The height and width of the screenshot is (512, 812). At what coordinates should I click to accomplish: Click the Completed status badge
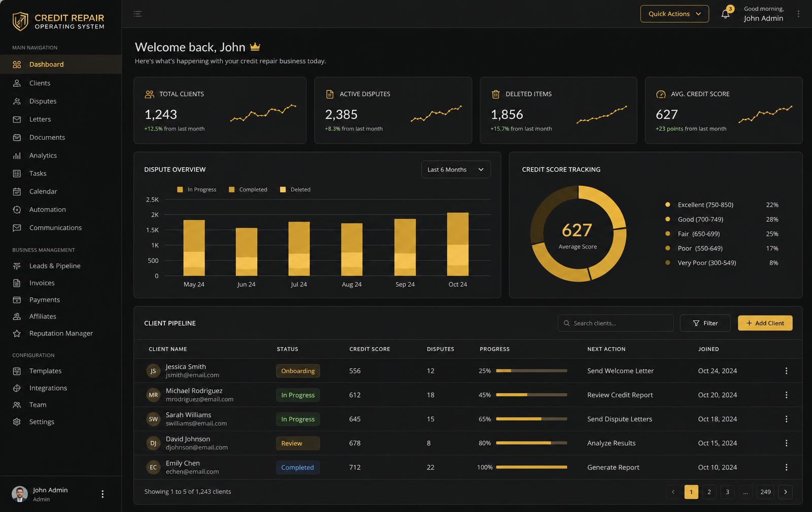(x=298, y=467)
